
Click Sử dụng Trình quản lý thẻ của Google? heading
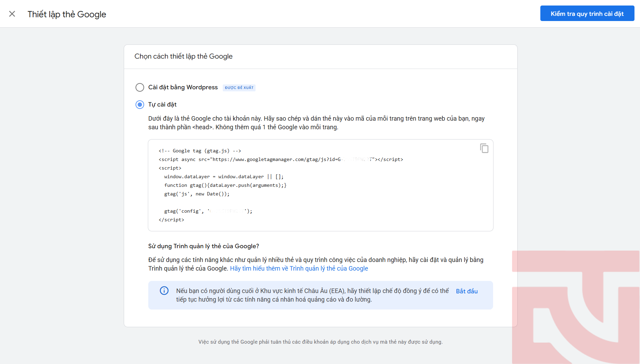tap(203, 246)
